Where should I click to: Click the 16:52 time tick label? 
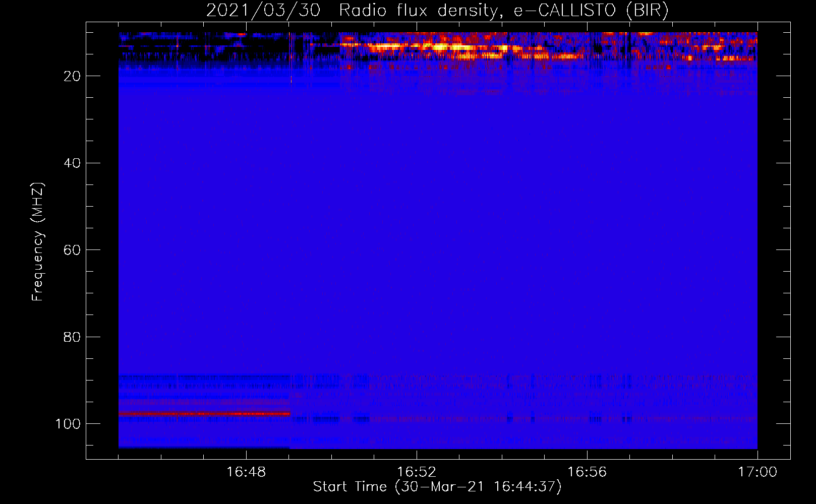[x=417, y=472]
